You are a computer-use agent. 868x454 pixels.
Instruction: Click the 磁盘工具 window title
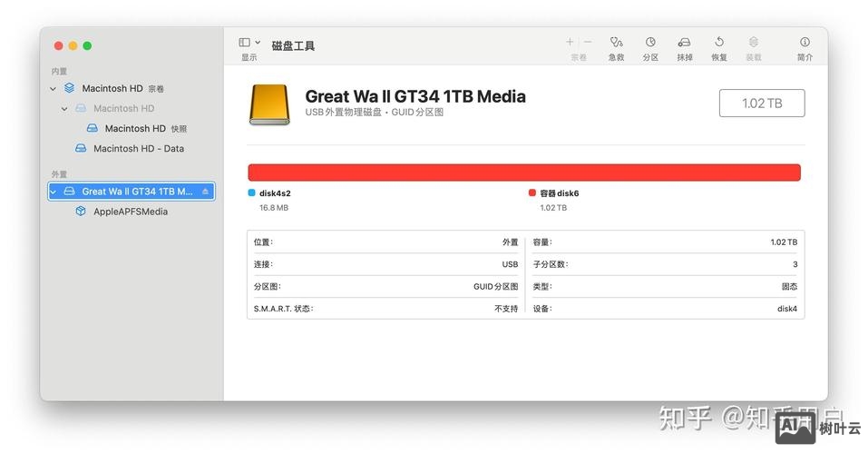tap(293, 46)
